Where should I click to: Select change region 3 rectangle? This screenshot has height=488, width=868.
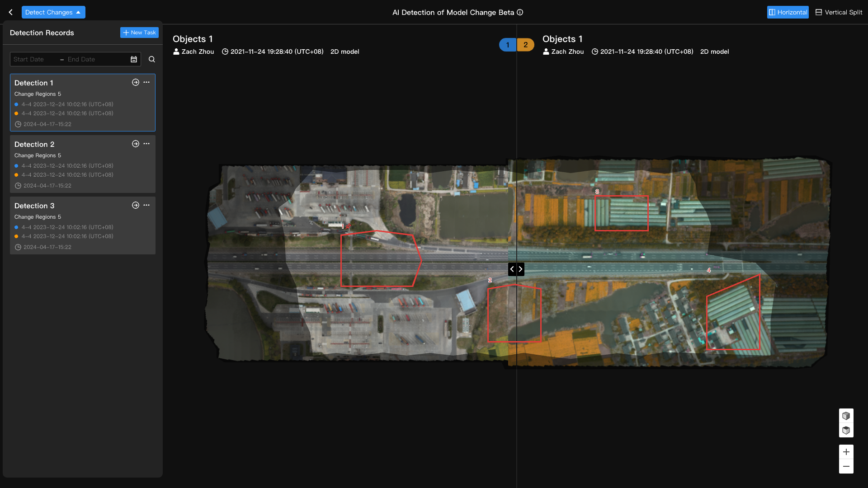tap(622, 213)
